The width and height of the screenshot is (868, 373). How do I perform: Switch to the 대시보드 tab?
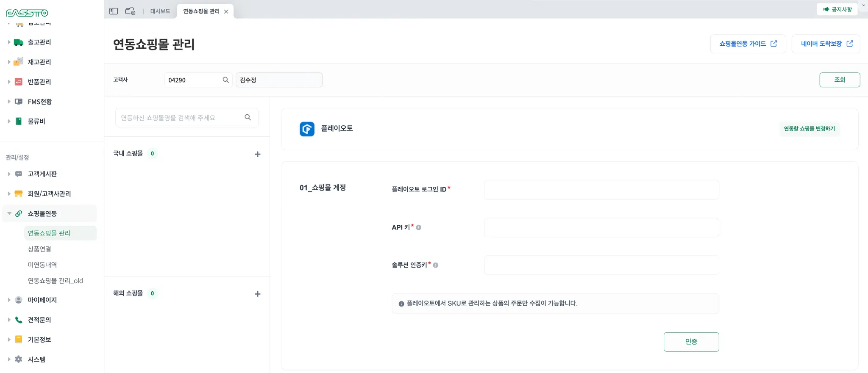(160, 11)
